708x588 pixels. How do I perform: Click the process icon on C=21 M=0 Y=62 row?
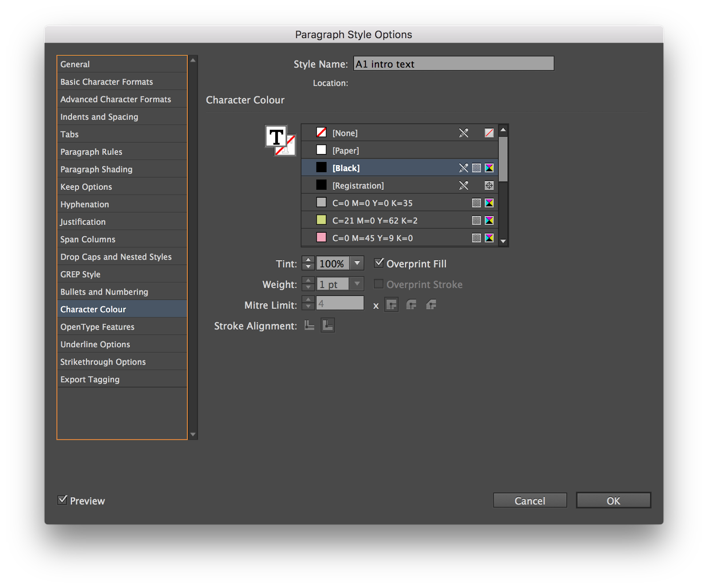[476, 220]
